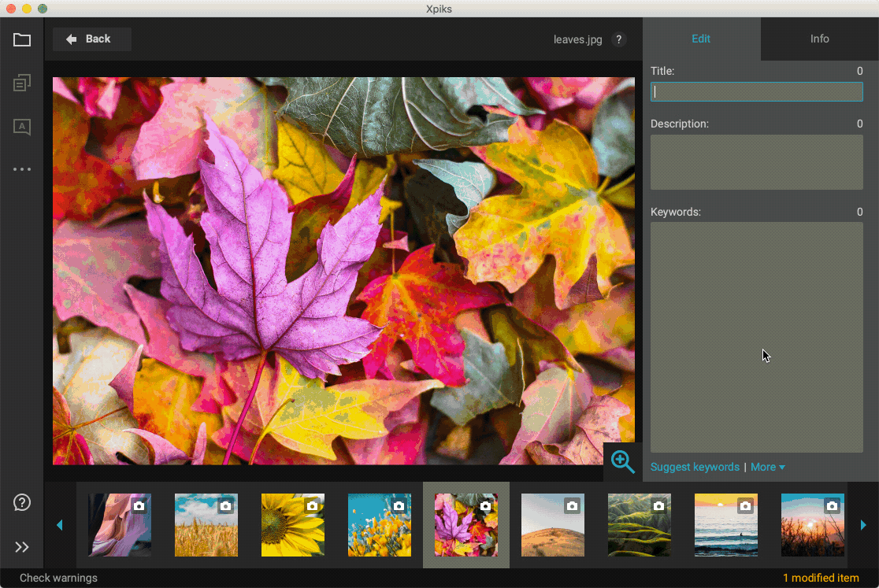Click the Check warnings status text
Image resolution: width=879 pixels, height=588 pixels.
[58, 578]
